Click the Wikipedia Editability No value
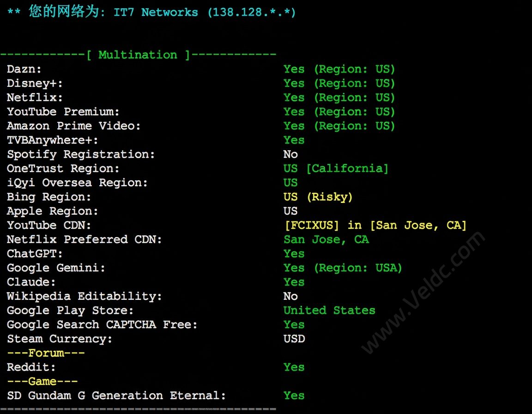This screenshot has height=414, width=532. coord(291,296)
